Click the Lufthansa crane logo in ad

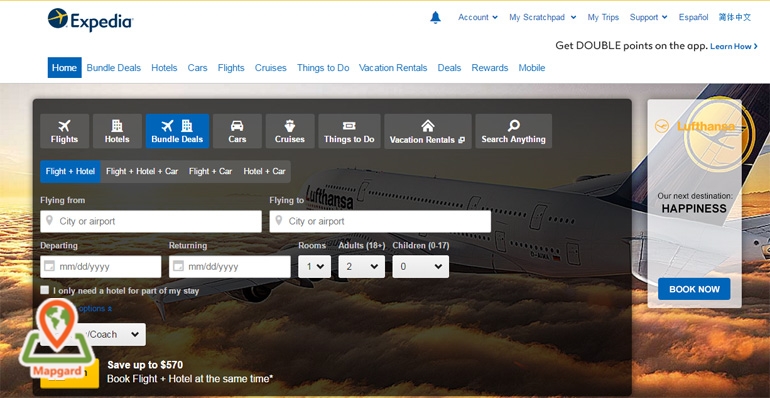coord(662,126)
